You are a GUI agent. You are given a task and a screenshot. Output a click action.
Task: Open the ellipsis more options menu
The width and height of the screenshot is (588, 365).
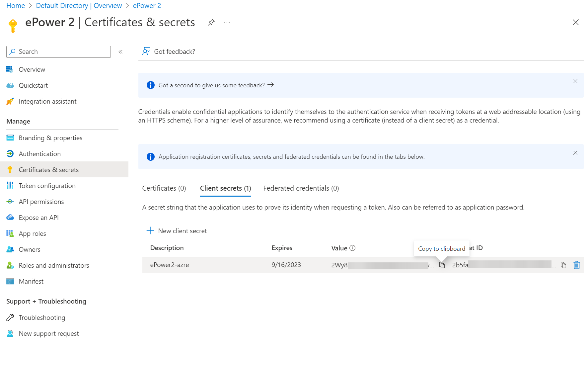tap(227, 22)
